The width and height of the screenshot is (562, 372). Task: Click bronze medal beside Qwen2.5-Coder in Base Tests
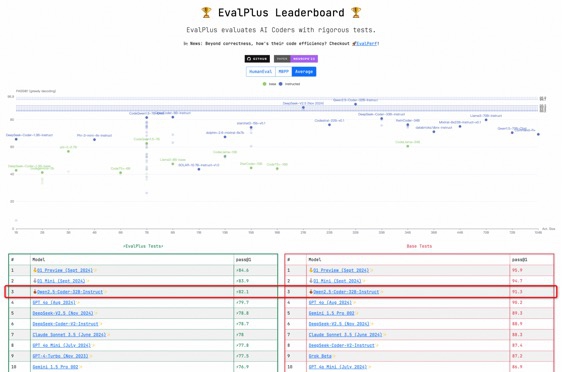click(x=311, y=292)
